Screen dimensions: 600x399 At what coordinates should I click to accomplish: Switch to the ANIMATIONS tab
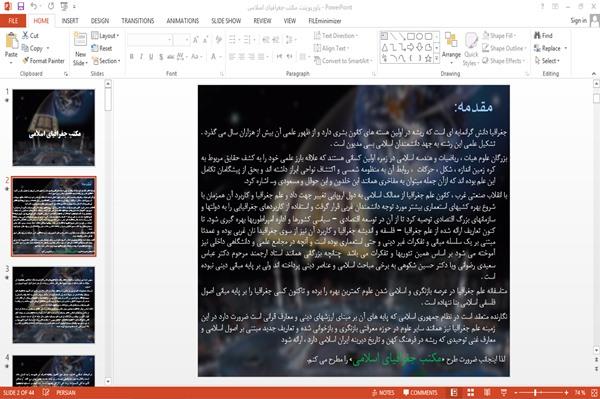[183, 21]
